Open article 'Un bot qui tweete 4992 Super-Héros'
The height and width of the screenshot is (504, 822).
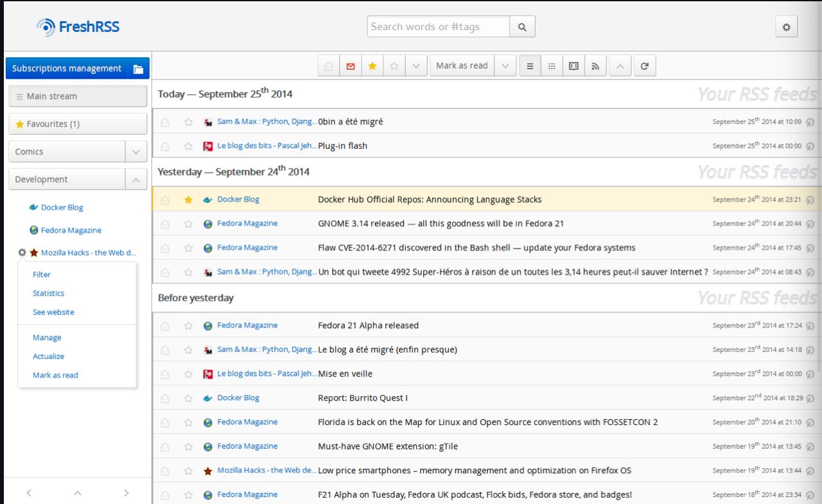click(513, 272)
